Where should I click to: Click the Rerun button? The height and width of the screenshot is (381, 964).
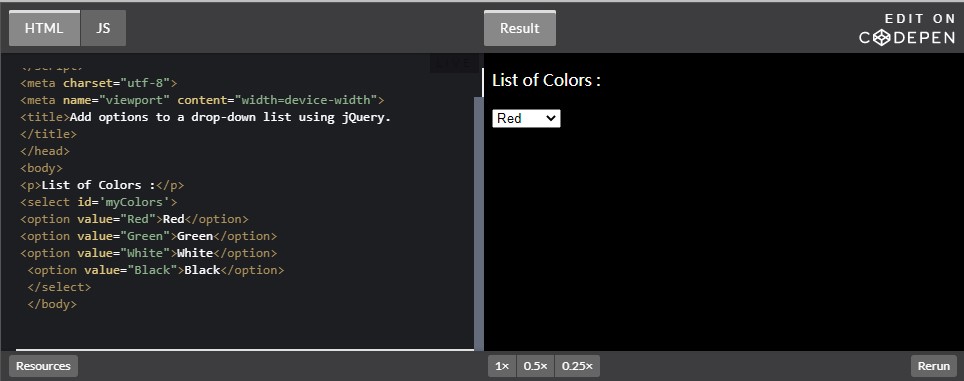pyautogui.click(x=933, y=366)
